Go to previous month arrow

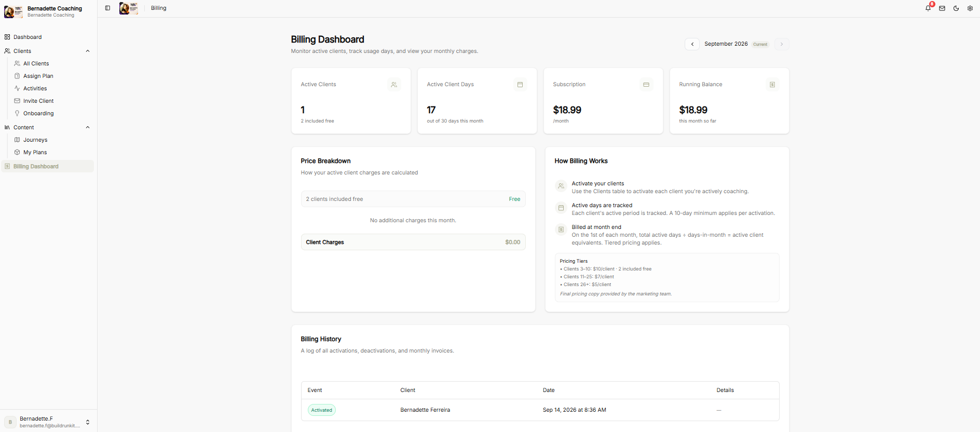point(692,44)
